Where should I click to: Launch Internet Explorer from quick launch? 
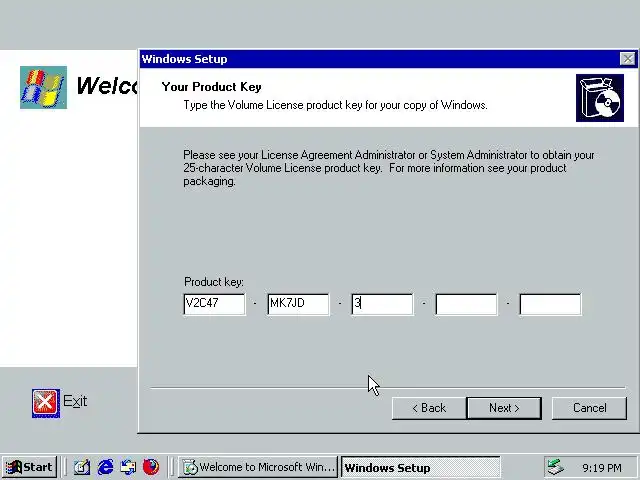click(105, 467)
